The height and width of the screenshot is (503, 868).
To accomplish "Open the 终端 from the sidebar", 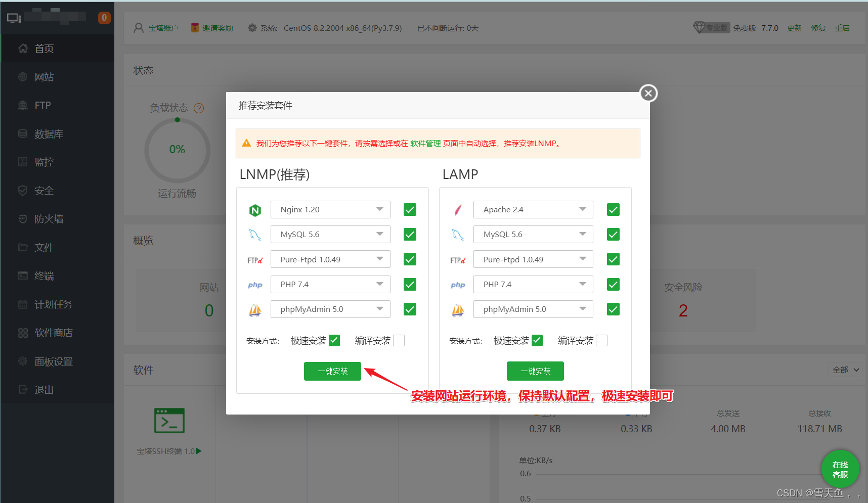I will tap(43, 276).
